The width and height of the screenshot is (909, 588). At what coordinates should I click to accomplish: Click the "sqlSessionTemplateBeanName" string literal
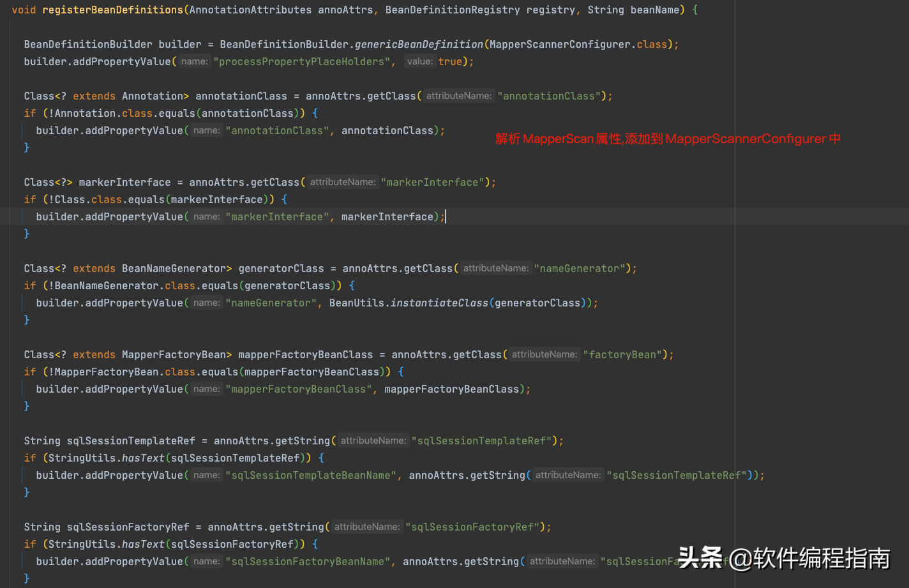click(311, 475)
